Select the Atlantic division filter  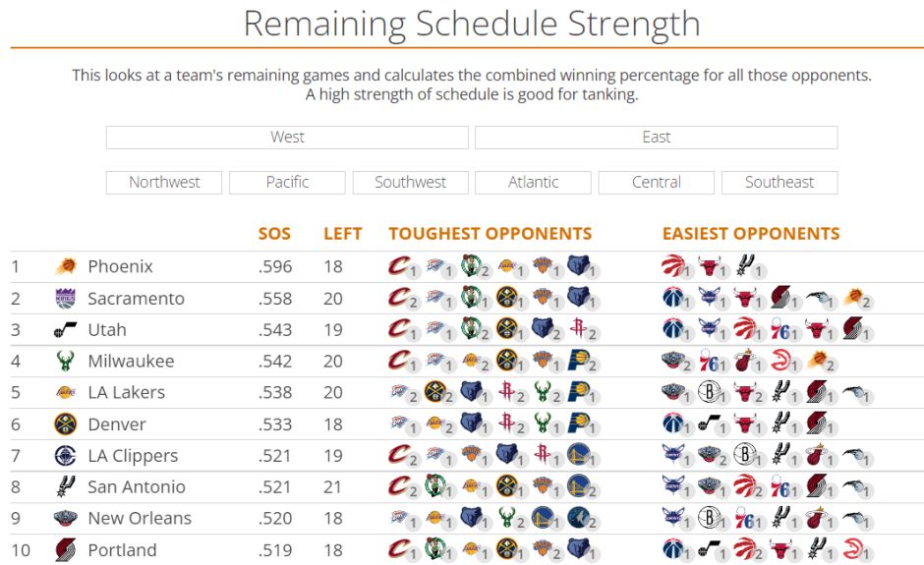pyautogui.click(x=533, y=182)
